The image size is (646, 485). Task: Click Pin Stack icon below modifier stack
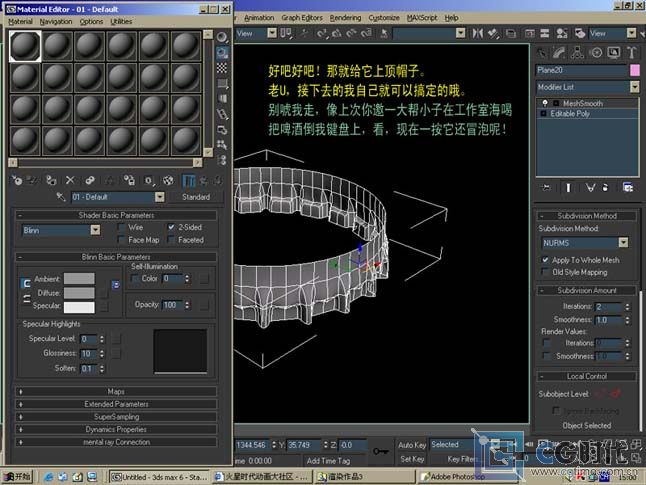546,188
